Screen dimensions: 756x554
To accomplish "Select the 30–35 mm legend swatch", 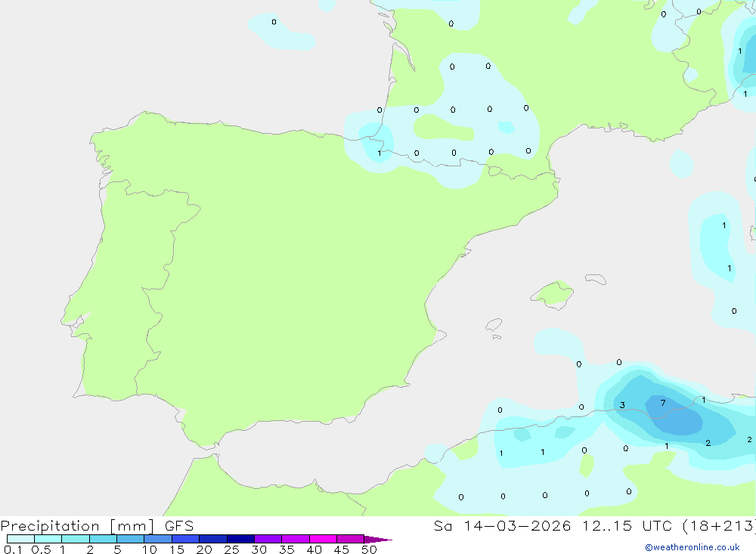I will click(268, 539).
